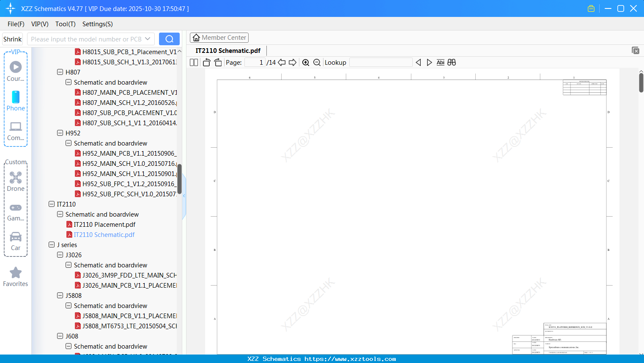Open the Member Center

tap(219, 37)
